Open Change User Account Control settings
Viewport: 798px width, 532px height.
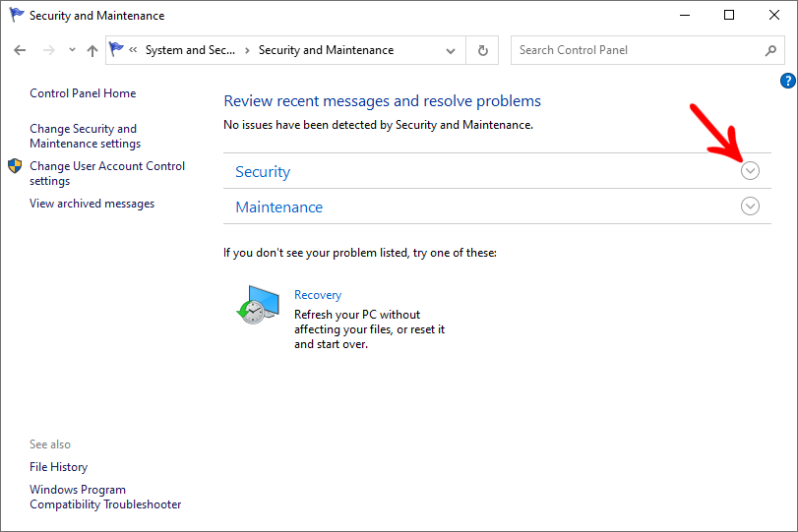coord(107,173)
